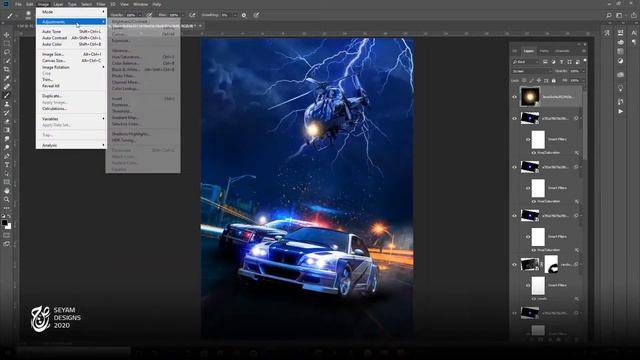Image resolution: width=640 pixels, height=360 pixels.
Task: Click the layer mask thumbnail
Action: click(551, 264)
